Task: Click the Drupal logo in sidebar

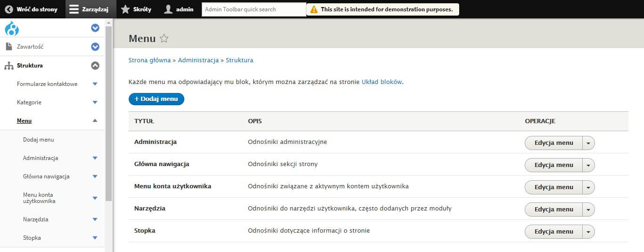Action: coord(12,29)
